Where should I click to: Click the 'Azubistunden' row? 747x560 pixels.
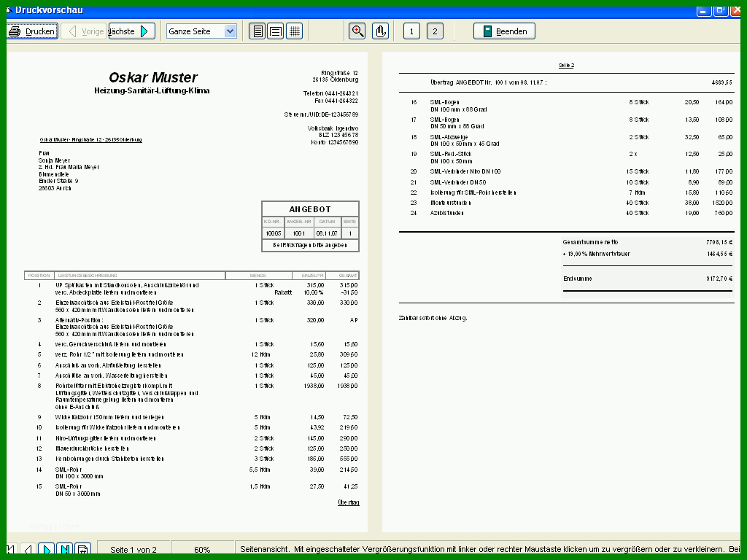coord(572,213)
